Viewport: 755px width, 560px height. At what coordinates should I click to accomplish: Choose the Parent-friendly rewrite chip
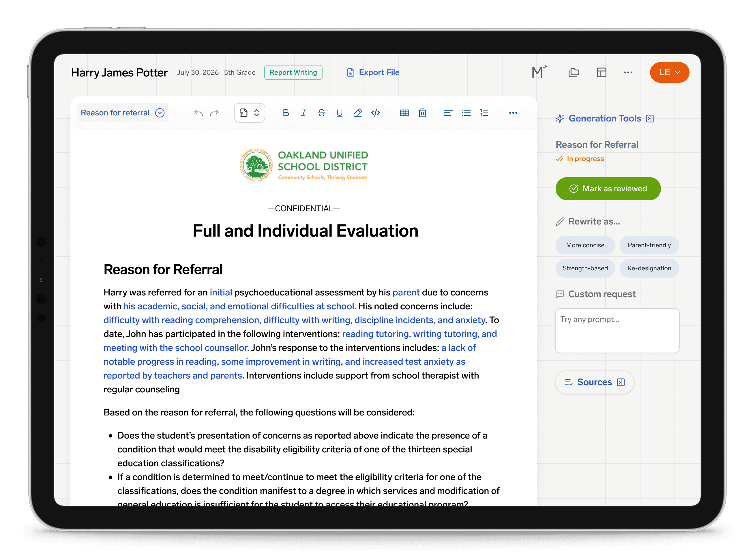coord(649,245)
